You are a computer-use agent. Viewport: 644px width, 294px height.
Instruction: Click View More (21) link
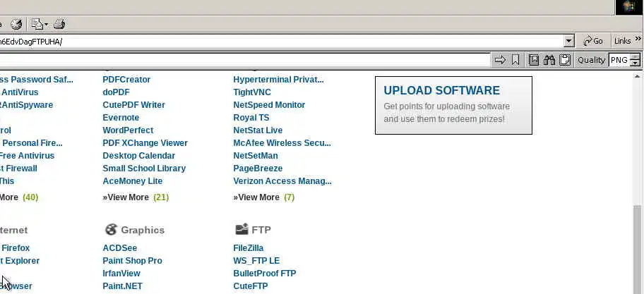pos(136,197)
